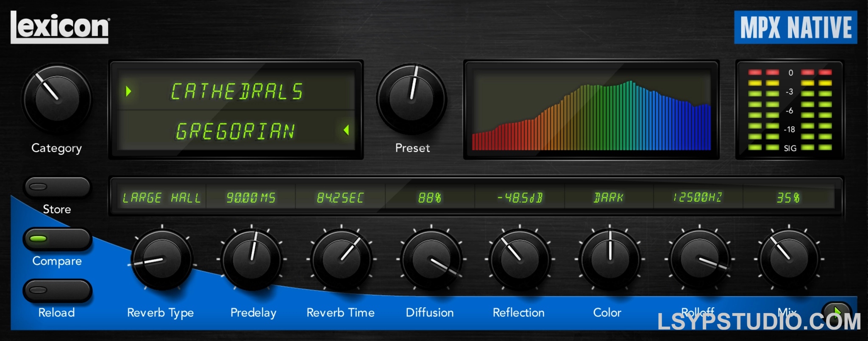Click the Reload button

[57, 291]
